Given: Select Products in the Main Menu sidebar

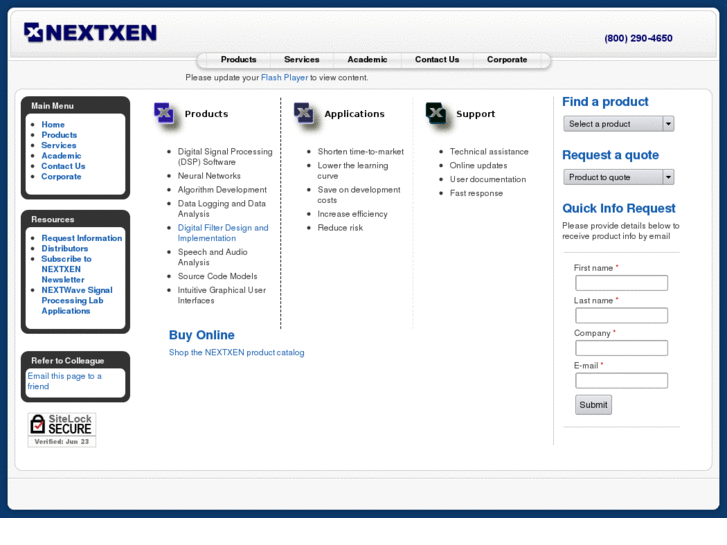Looking at the screenshot, I should (59, 135).
